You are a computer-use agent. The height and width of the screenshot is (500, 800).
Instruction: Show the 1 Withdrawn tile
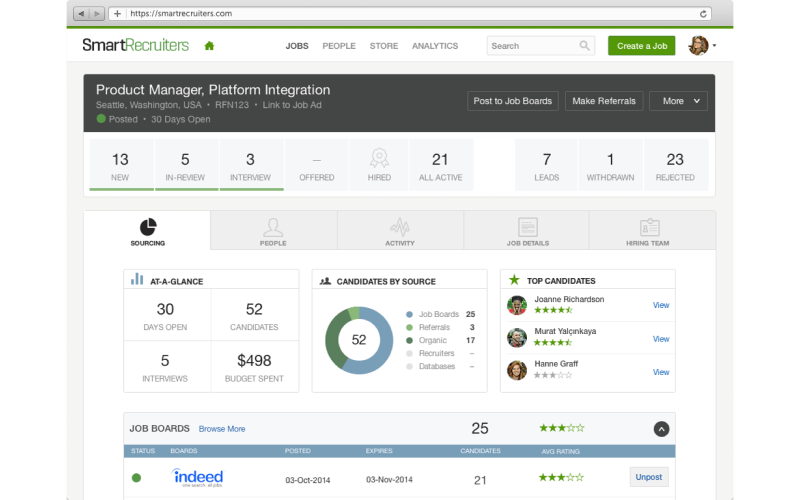click(610, 165)
